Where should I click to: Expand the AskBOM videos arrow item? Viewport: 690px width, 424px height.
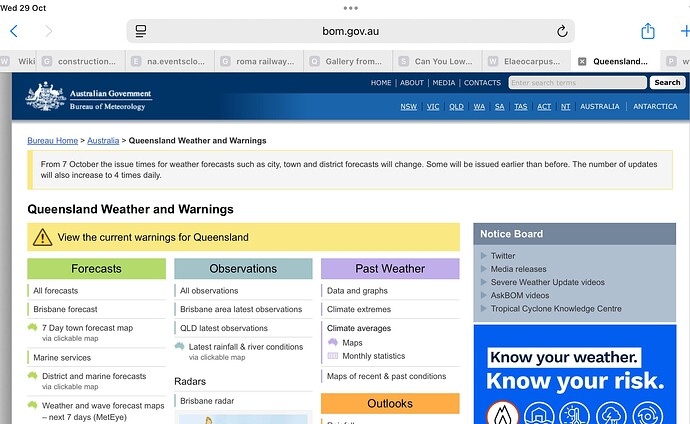(484, 295)
